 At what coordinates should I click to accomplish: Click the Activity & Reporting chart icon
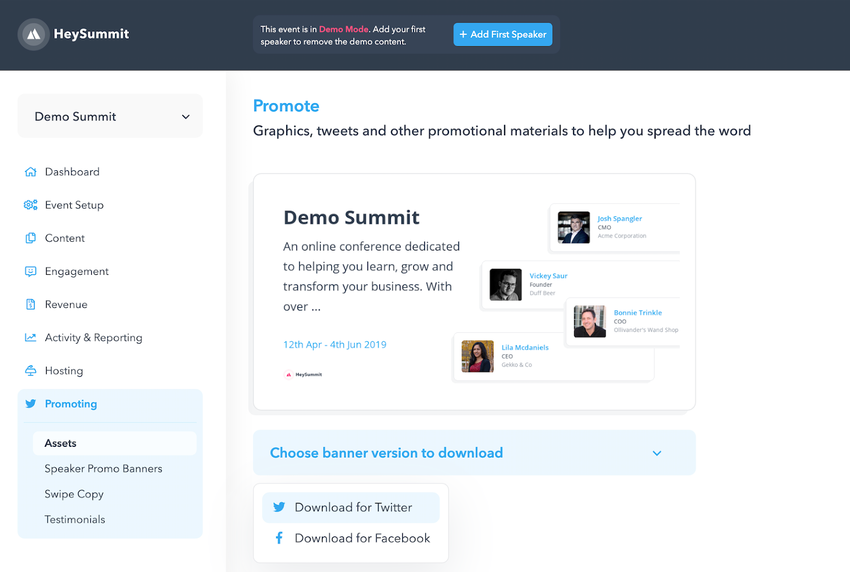pyautogui.click(x=30, y=338)
